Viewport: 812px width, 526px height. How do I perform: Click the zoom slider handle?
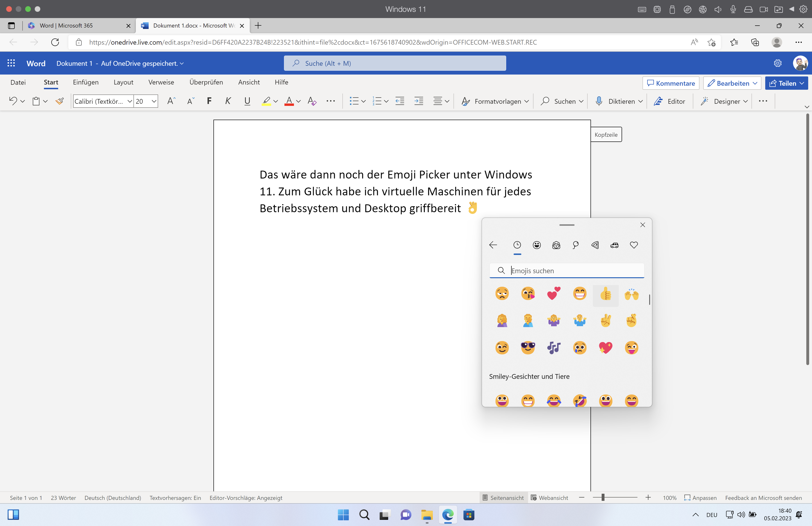603,498
